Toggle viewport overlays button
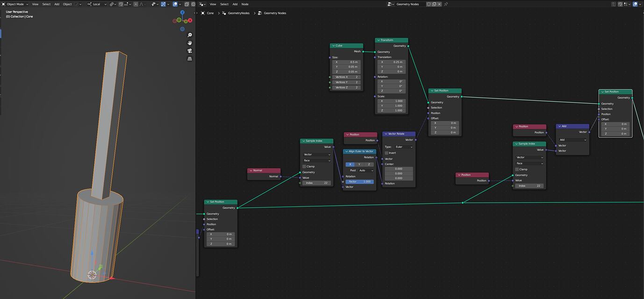This screenshot has width=644, height=299. point(175,4)
